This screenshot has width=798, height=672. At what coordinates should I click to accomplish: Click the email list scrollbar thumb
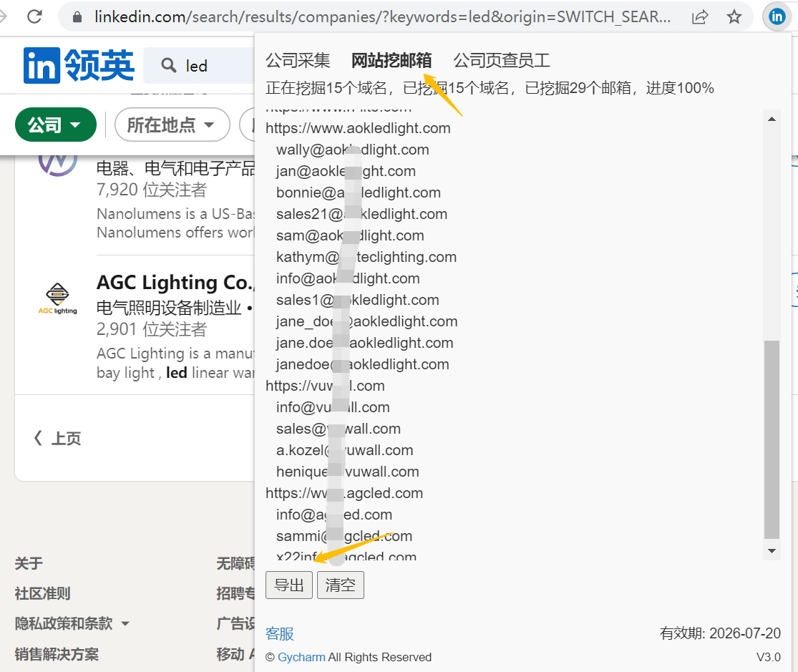tap(772, 439)
